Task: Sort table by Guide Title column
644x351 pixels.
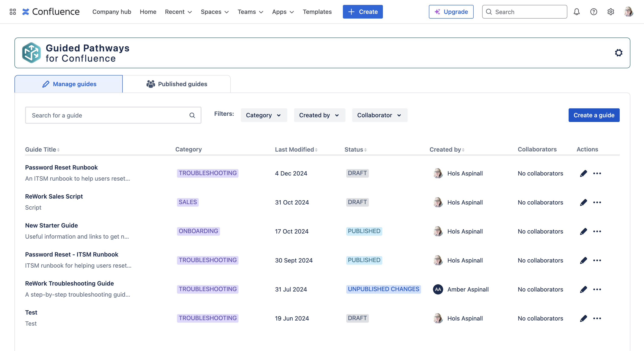Action: [42, 149]
